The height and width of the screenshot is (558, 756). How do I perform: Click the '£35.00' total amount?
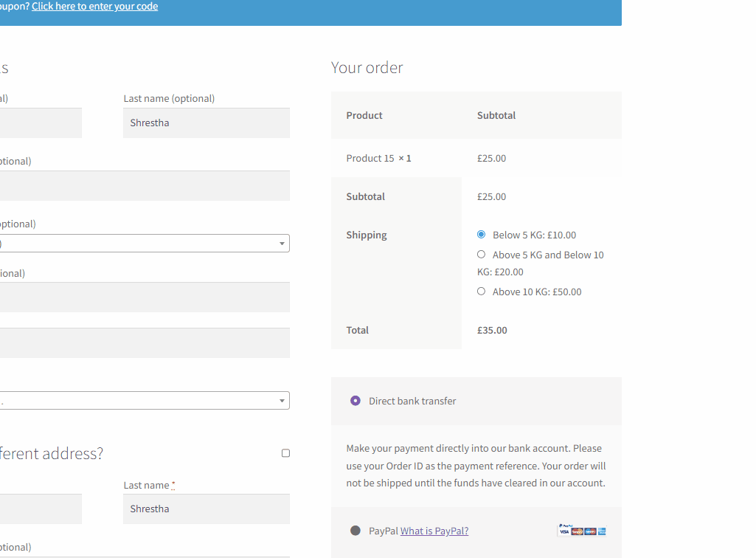(x=492, y=330)
